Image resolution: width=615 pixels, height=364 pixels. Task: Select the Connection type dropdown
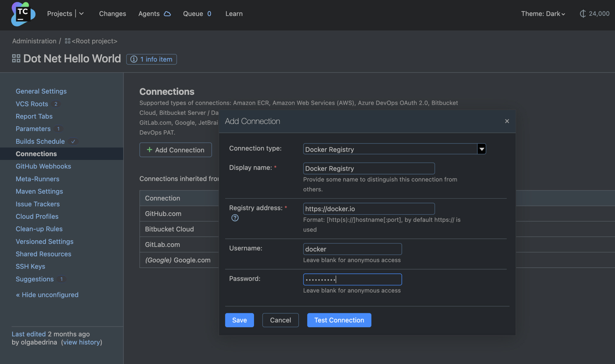(x=394, y=149)
